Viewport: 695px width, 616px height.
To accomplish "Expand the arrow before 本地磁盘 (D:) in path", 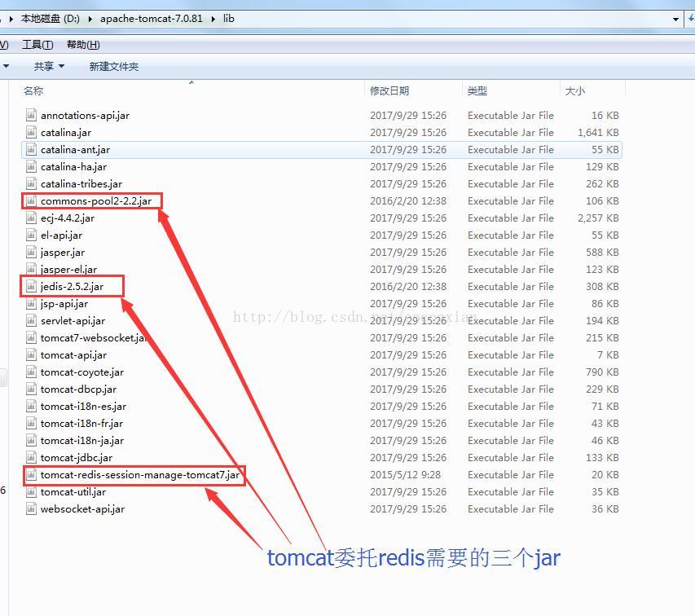I will [x=11, y=19].
